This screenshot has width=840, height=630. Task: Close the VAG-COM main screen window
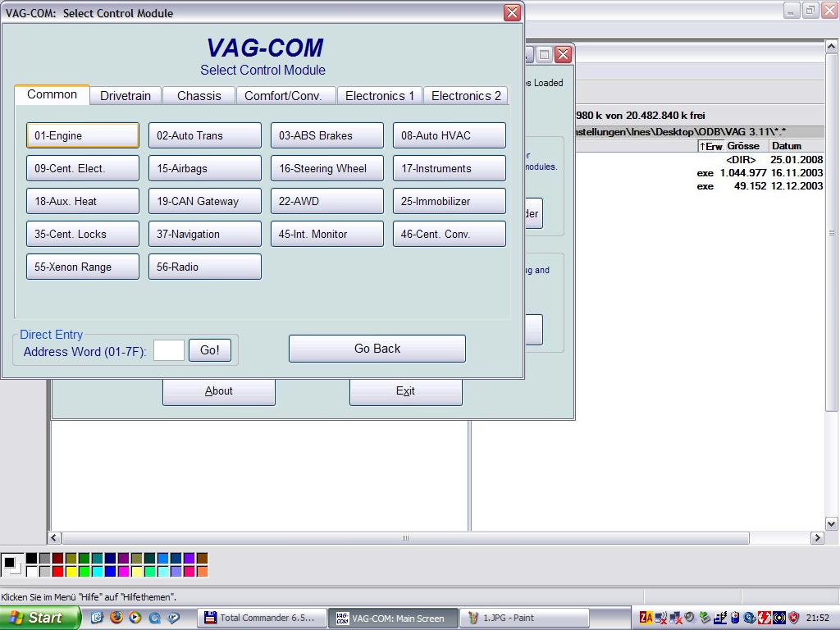[563, 54]
